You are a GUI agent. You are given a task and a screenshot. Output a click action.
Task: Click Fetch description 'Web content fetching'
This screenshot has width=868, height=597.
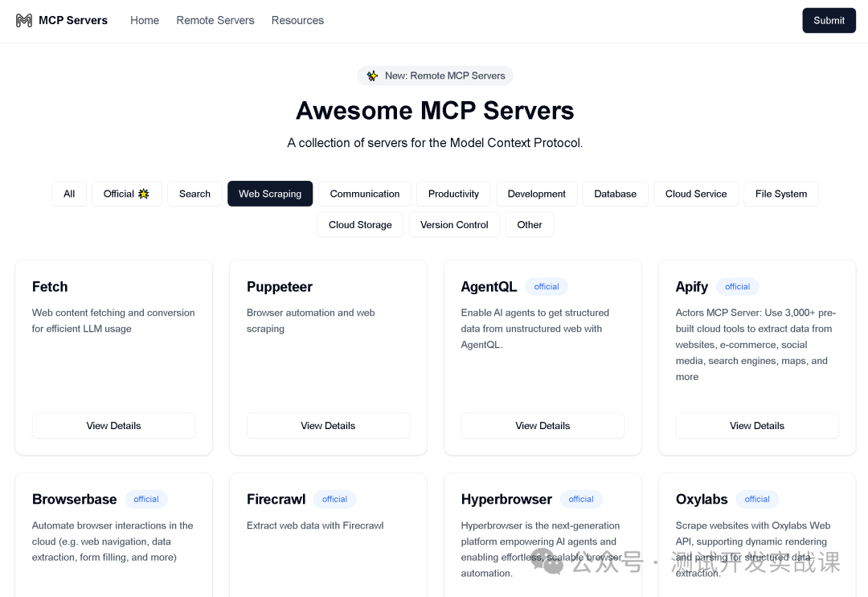click(113, 321)
